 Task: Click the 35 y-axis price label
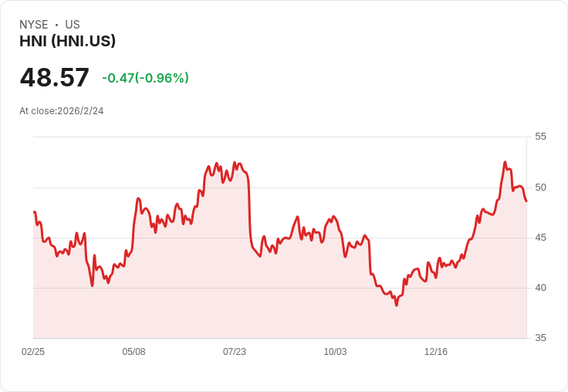coord(540,338)
